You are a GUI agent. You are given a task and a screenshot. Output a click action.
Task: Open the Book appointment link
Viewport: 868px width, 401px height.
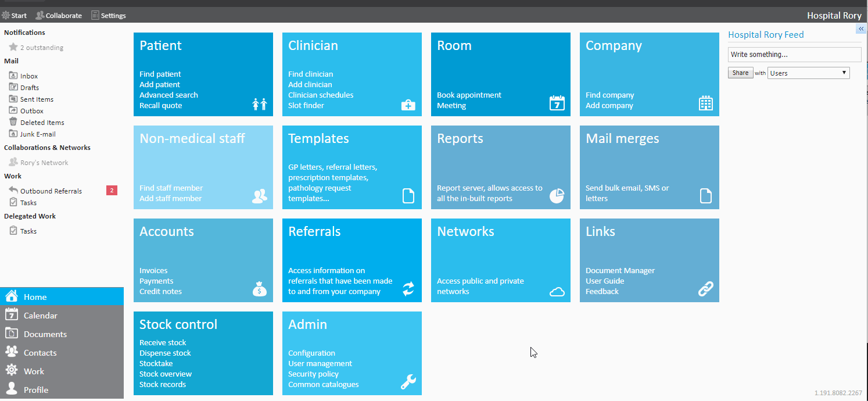pos(469,95)
